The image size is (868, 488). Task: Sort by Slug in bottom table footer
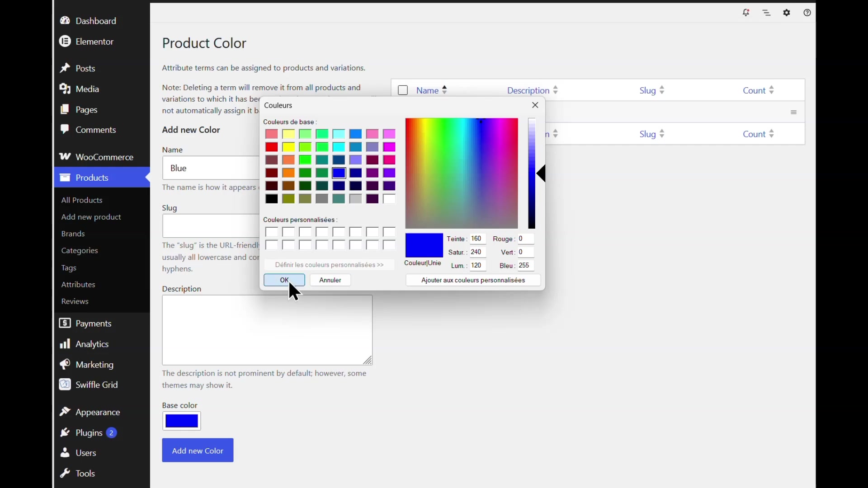pyautogui.click(x=652, y=134)
